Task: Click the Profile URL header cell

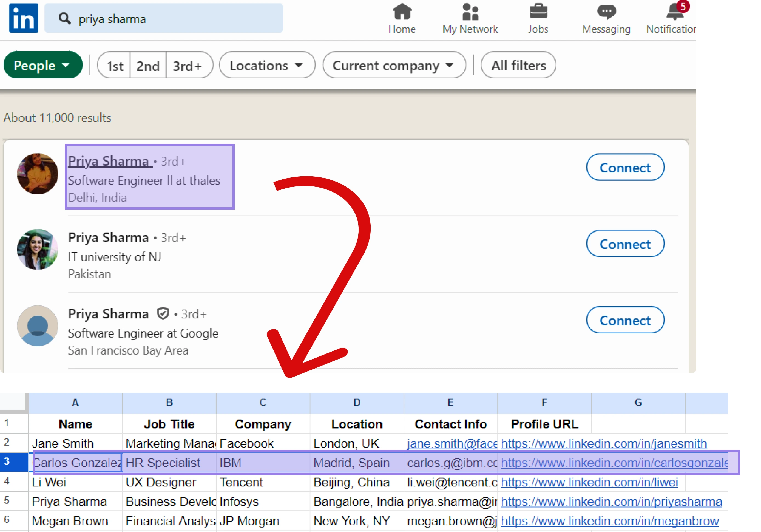Action: (x=544, y=424)
